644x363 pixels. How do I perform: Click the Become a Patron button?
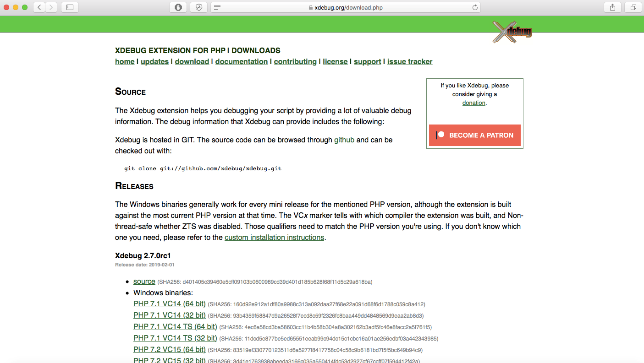[x=475, y=135]
